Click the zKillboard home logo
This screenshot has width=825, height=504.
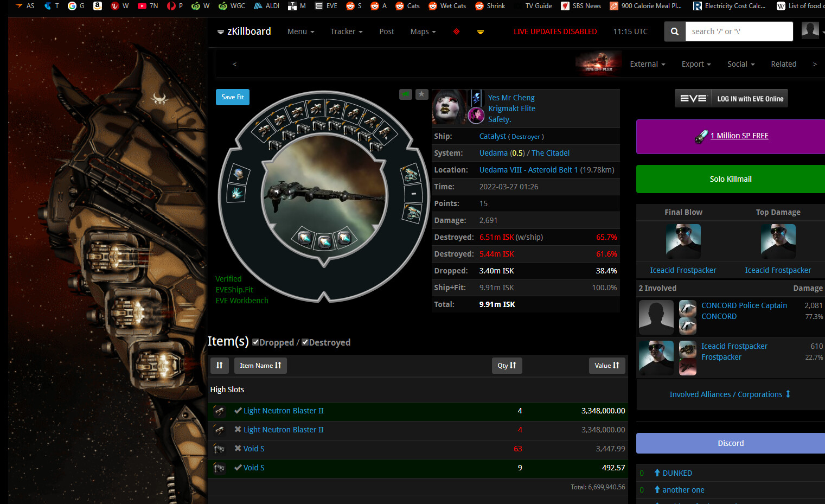click(x=244, y=31)
